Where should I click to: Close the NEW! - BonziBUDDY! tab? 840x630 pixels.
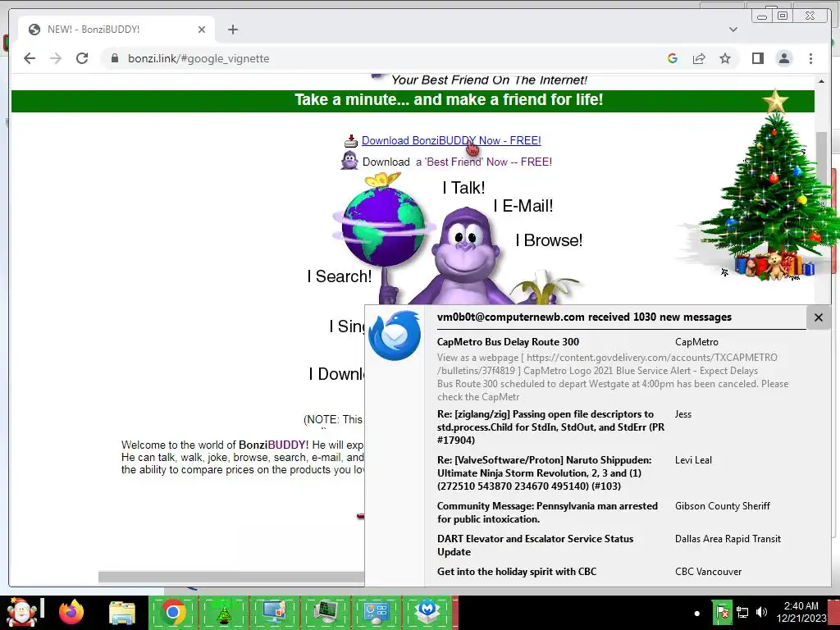pos(202,30)
